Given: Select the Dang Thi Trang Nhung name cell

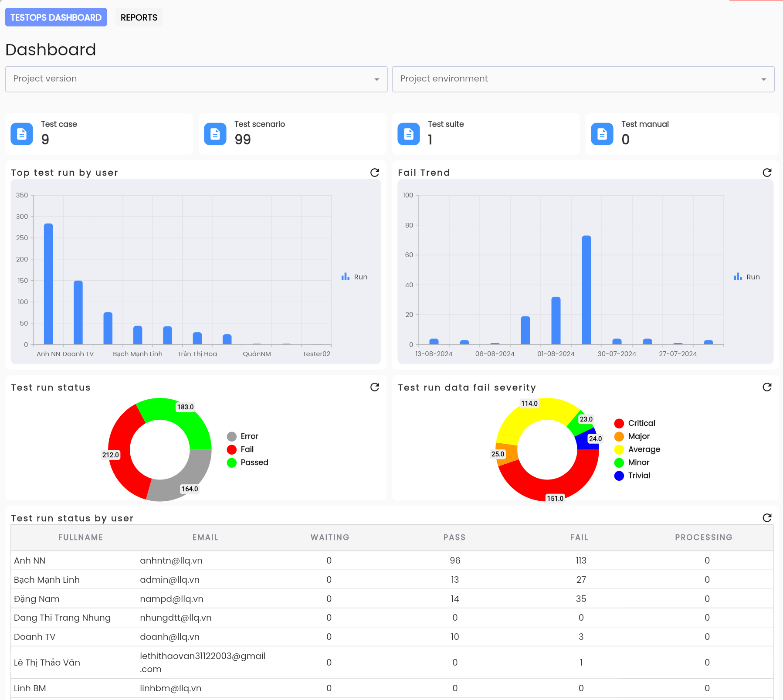Looking at the screenshot, I should point(62,618).
